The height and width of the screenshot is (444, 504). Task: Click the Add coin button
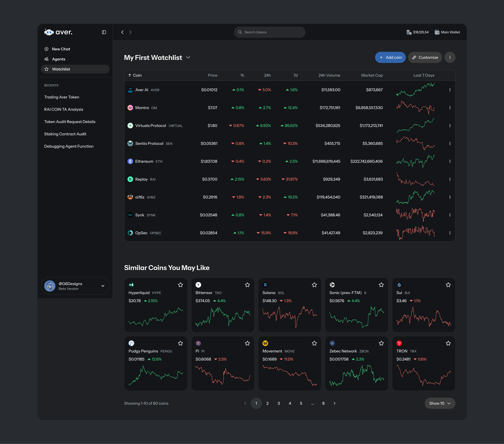(390, 57)
